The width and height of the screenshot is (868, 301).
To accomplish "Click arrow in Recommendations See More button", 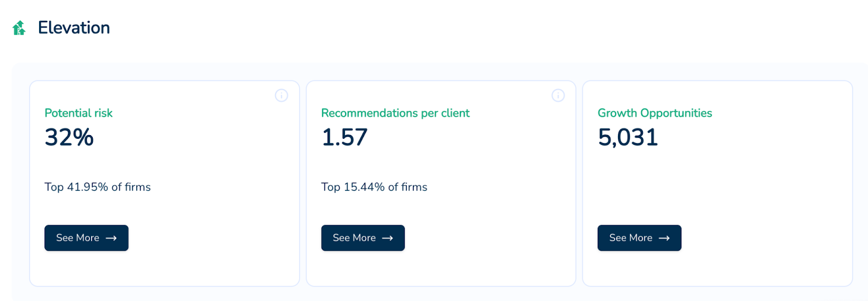I will pyautogui.click(x=387, y=238).
